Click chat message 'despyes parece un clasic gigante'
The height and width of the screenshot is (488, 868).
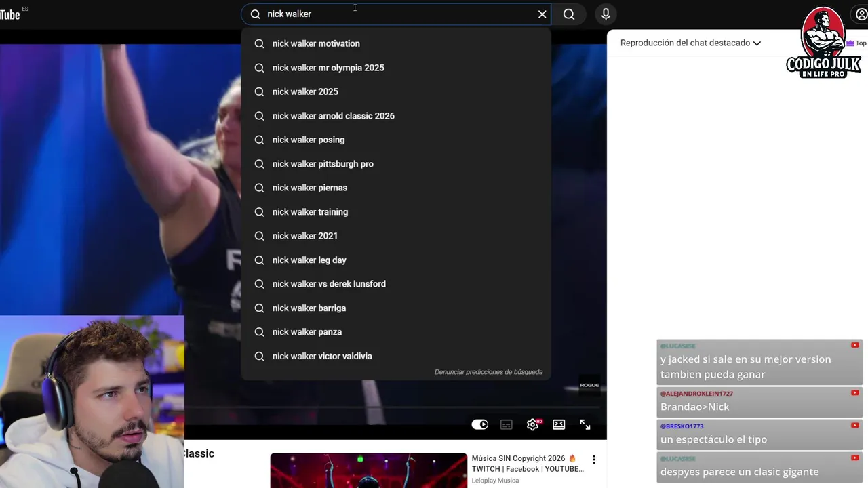click(739, 472)
